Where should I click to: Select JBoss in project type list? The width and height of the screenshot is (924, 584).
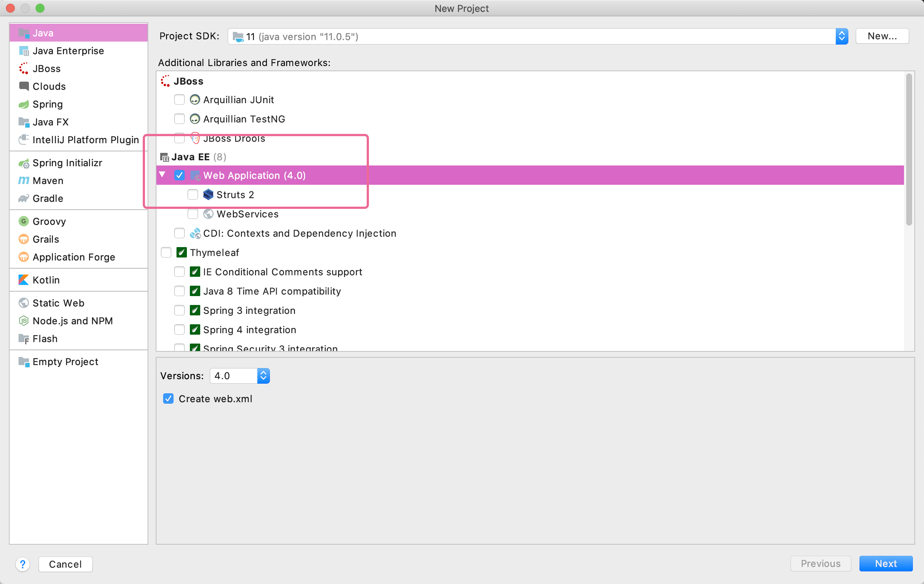79,68
